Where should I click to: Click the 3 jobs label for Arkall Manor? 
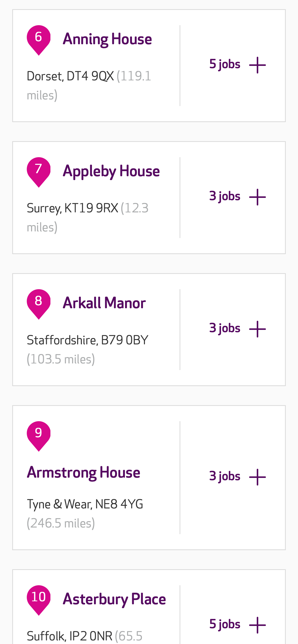[x=225, y=328]
